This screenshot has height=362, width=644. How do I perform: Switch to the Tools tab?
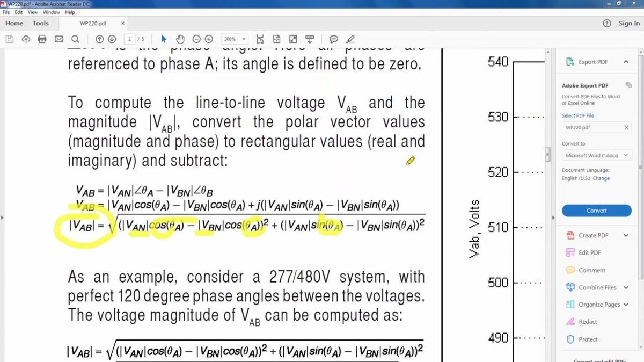(40, 24)
